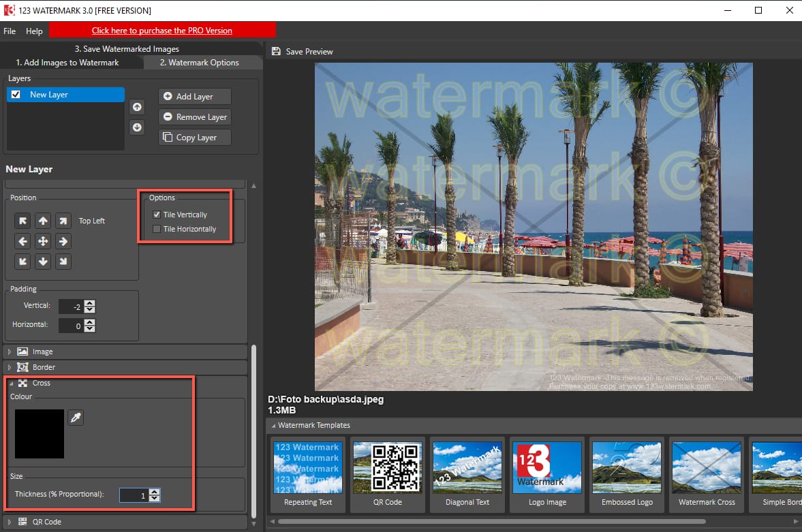Select the middle-right position arrow
Viewport: 802px width, 532px height.
pyautogui.click(x=63, y=241)
